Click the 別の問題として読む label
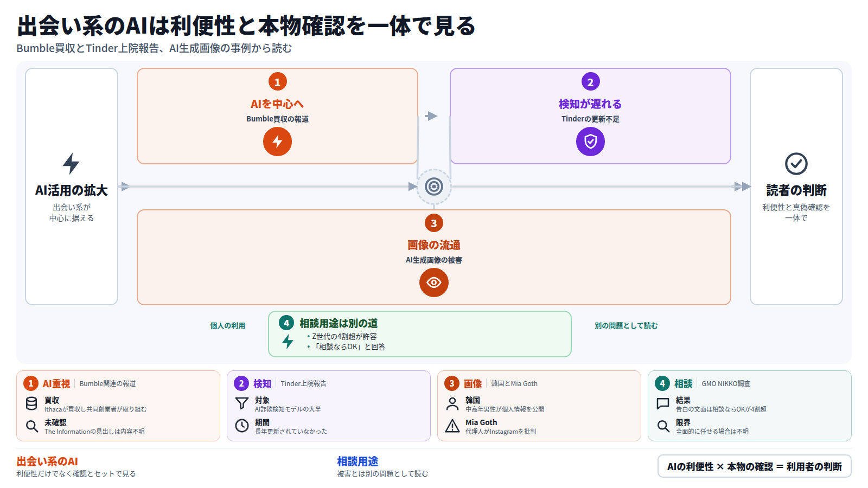The width and height of the screenshot is (868, 488). click(626, 325)
